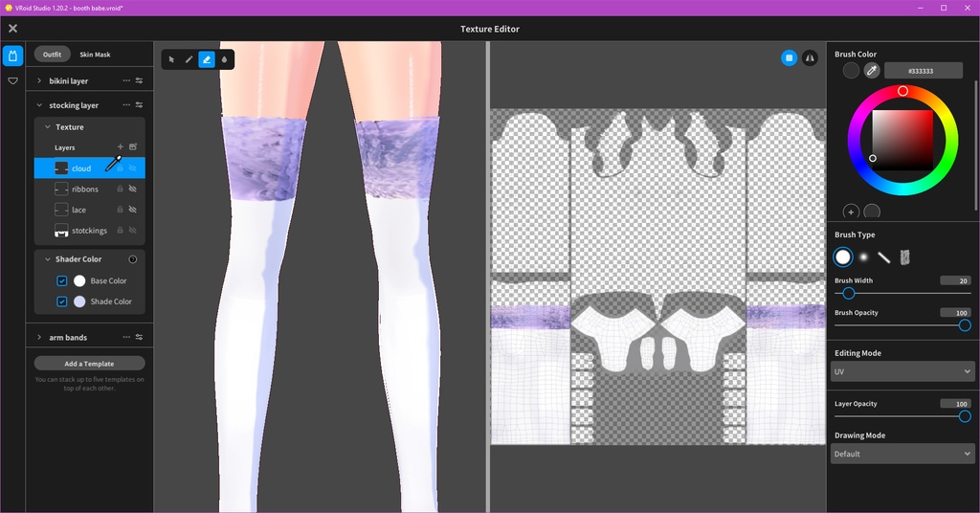Collapse the stocking layer section

[39, 105]
